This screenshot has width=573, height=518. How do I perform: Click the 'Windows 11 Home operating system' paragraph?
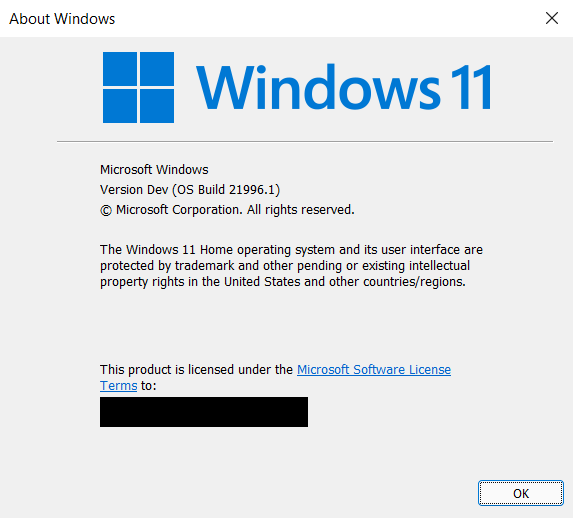(x=291, y=266)
